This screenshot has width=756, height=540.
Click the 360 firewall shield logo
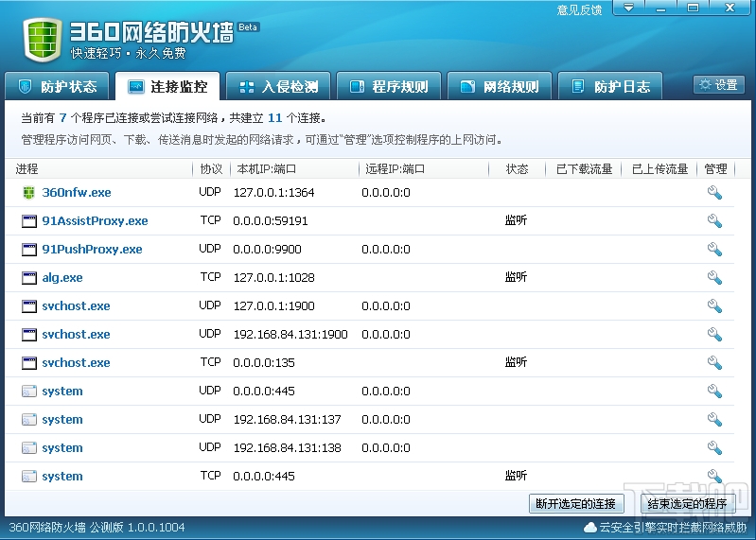click(41, 37)
